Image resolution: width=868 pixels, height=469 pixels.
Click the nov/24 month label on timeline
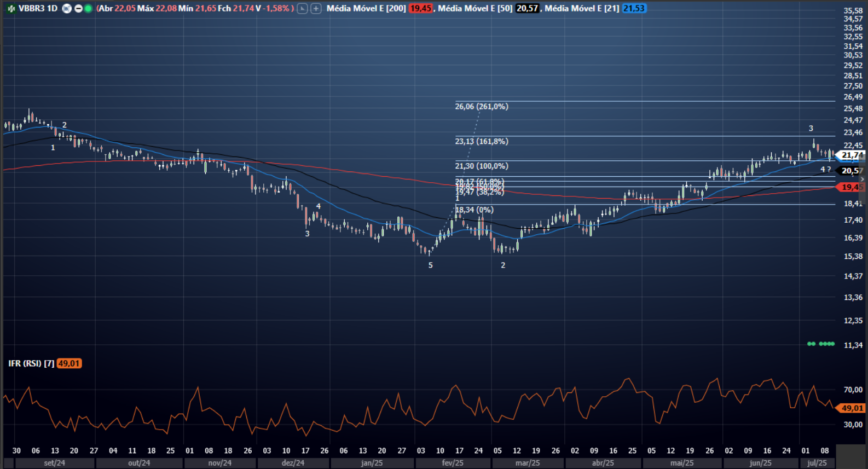click(x=219, y=463)
